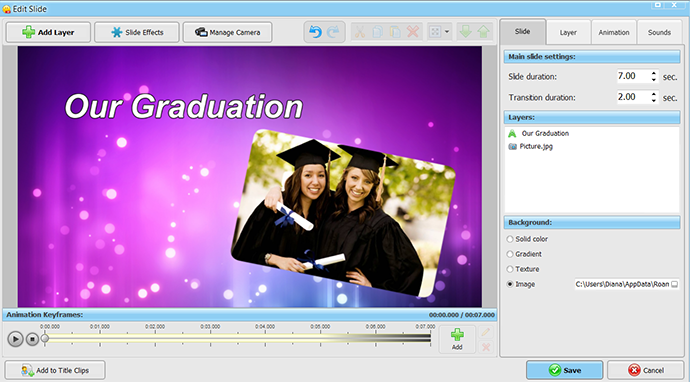Image resolution: width=690 pixels, height=382 pixels.
Task: Increase transition duration with up stepper
Action: 654,94
